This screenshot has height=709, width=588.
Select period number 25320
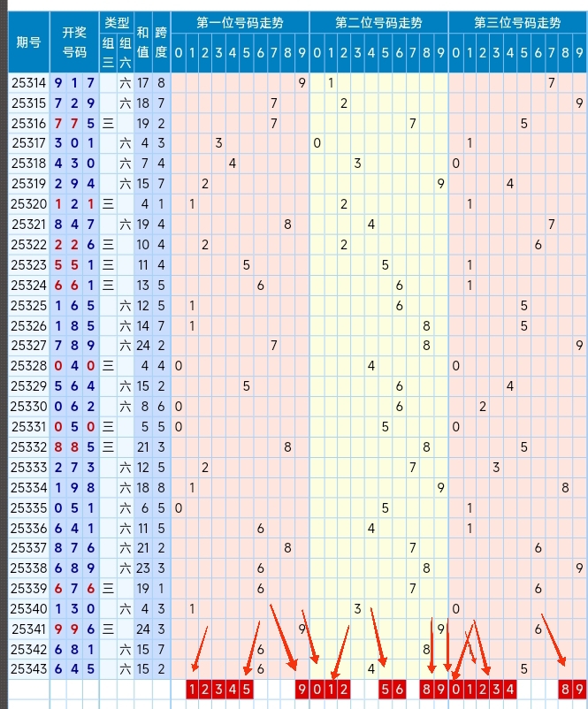point(29,204)
